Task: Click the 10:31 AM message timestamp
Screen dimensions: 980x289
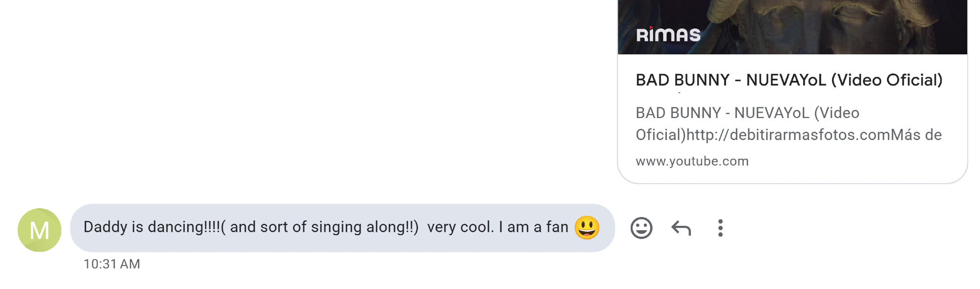Action: (x=112, y=264)
